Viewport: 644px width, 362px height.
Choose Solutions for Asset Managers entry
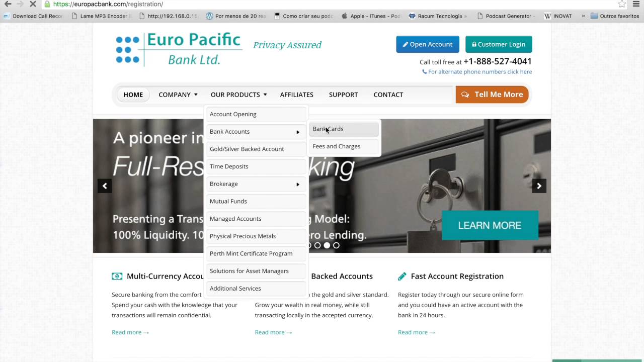[256, 271]
